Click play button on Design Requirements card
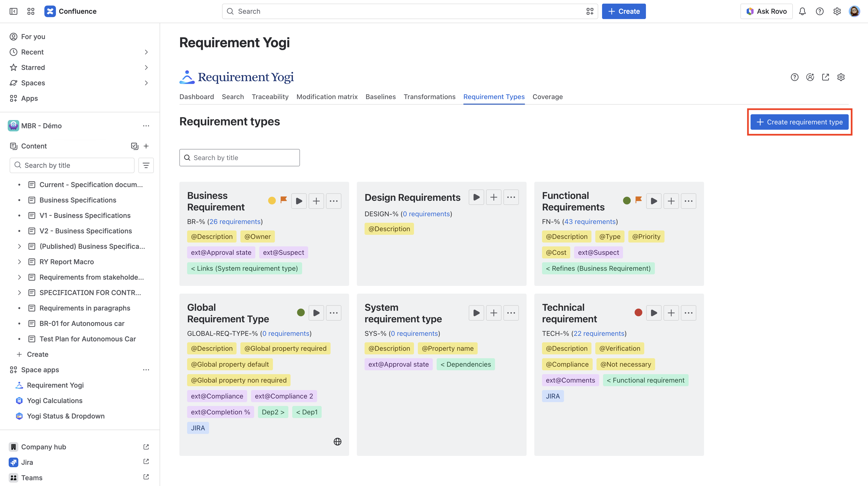This screenshot has width=868, height=486. point(476,197)
